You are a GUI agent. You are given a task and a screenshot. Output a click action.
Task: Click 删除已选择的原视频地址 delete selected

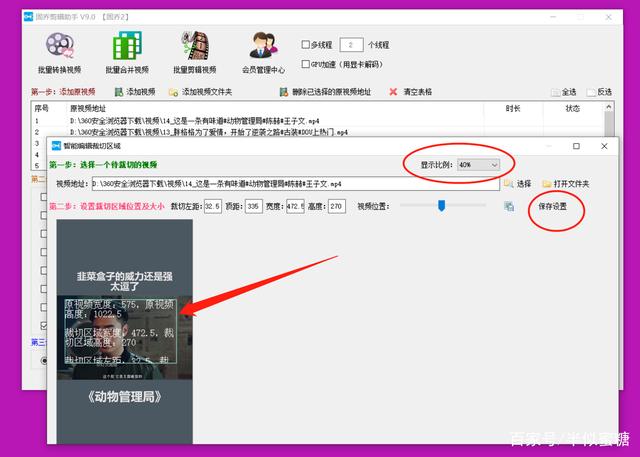pos(325,92)
